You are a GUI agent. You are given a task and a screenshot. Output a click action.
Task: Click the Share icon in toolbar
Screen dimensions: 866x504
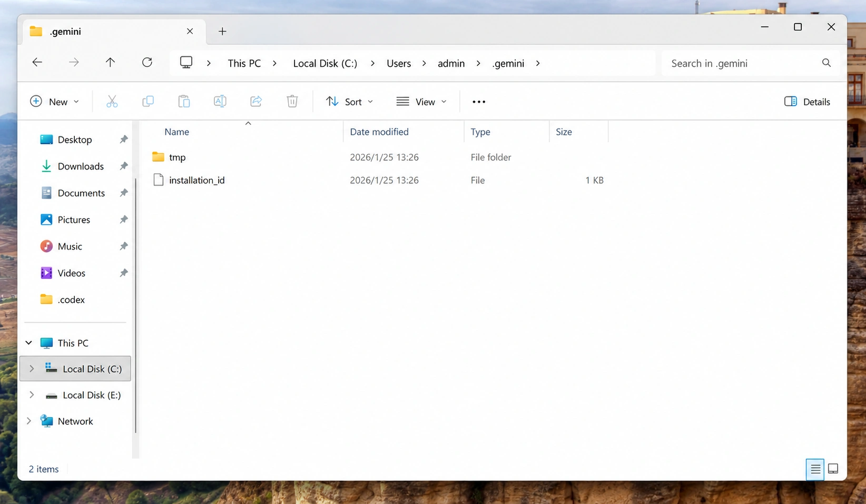point(256,102)
